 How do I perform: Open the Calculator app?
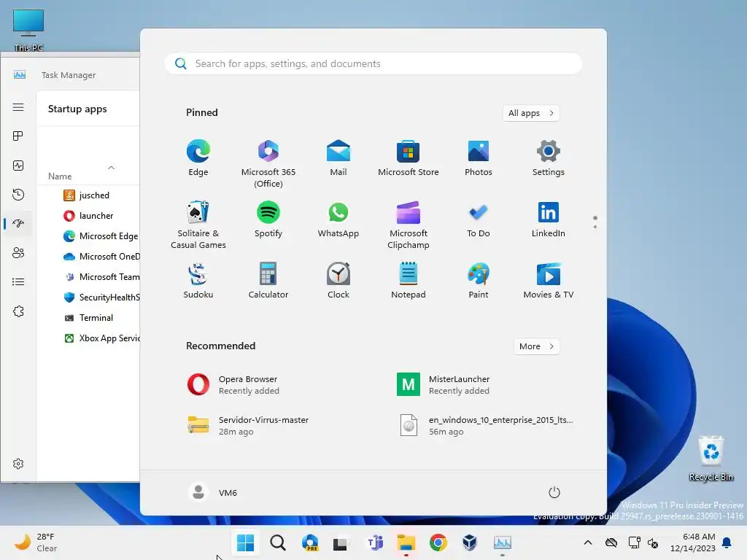click(268, 281)
